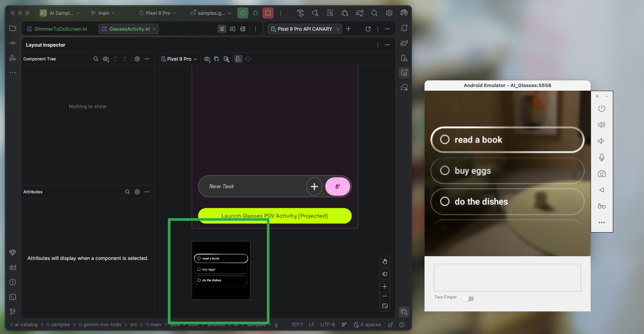
Task: Open search in Component Tree panel
Action: 96,59
